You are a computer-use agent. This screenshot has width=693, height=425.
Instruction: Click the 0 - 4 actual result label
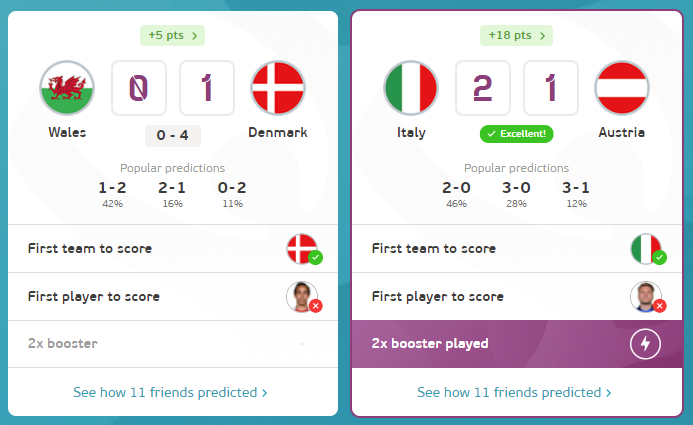coord(173,135)
